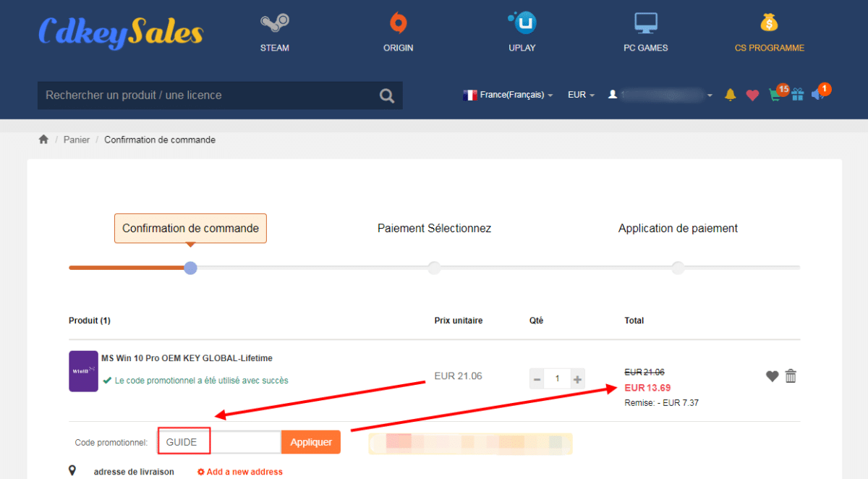Click the Appliquer button
Screen dimensions: 868x479
[311, 442]
